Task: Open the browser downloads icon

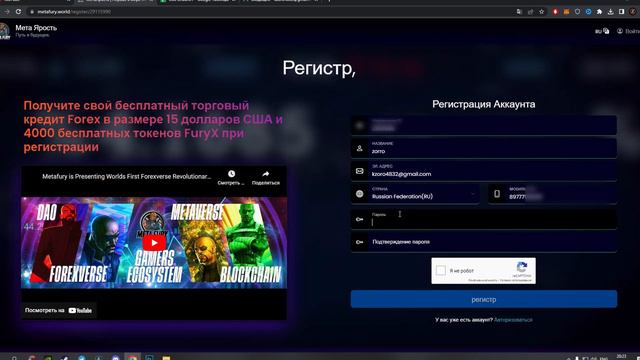Action: (610, 12)
